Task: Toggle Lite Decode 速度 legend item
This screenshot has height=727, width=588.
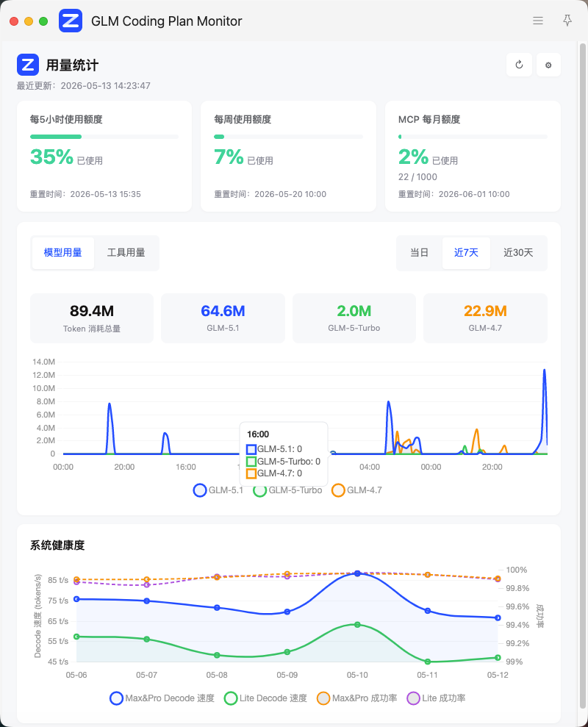Action: [x=266, y=698]
